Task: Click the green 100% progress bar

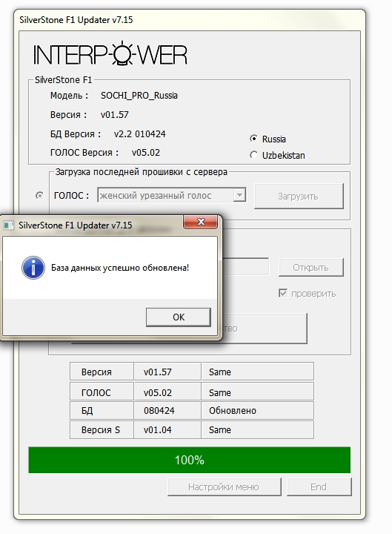Action: tap(189, 460)
